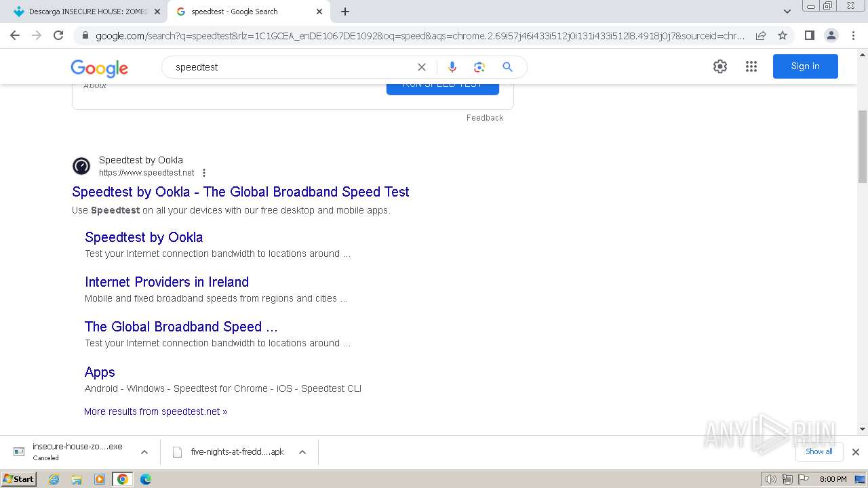Screen dimensions: 868x488
Task: Click About text in speed test card
Action: point(95,87)
